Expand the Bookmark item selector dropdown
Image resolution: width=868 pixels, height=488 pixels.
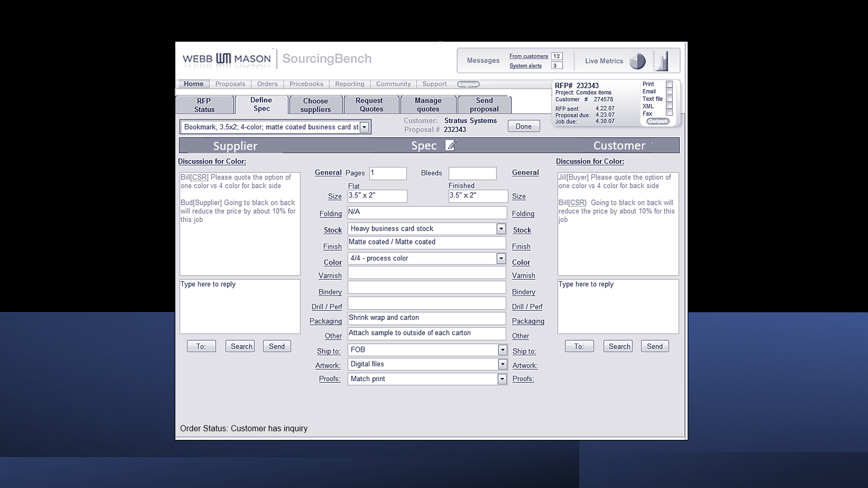(364, 127)
